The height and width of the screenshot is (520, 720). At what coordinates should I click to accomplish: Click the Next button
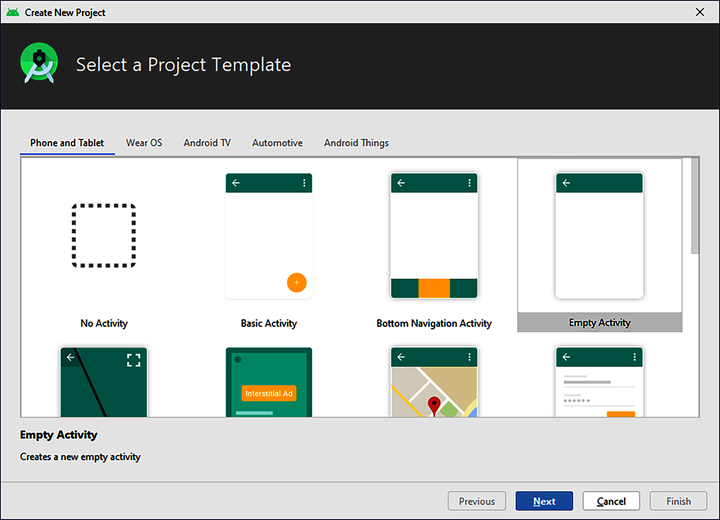click(544, 501)
